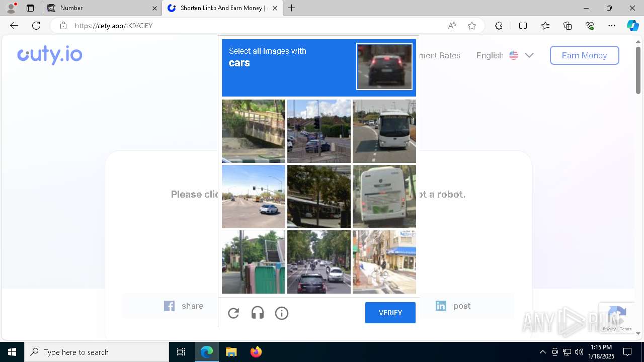This screenshot has width=644, height=362.
Task: Open Microsoft Edge from the taskbar
Action: pyautogui.click(x=207, y=352)
